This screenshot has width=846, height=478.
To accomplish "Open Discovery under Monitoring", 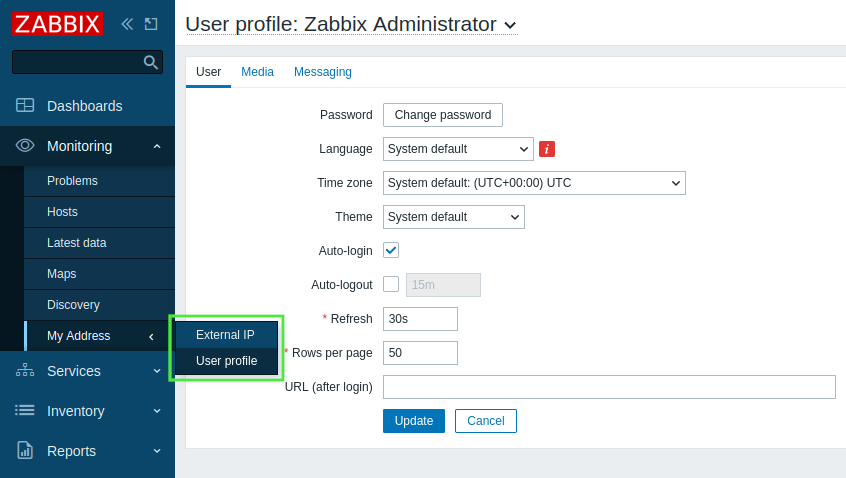I will (x=99, y=305).
